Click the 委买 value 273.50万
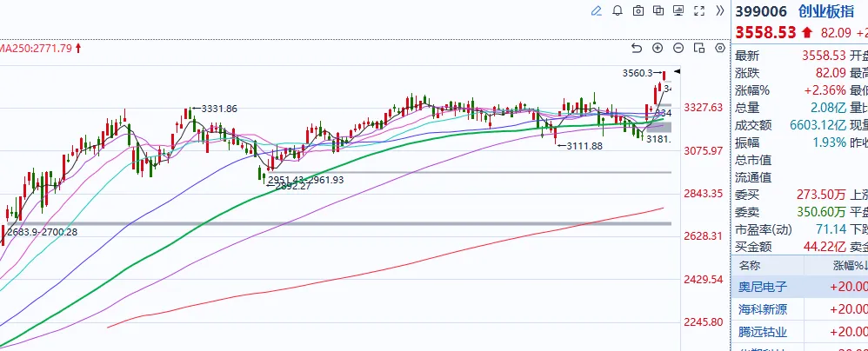The image size is (868, 351). [822, 195]
